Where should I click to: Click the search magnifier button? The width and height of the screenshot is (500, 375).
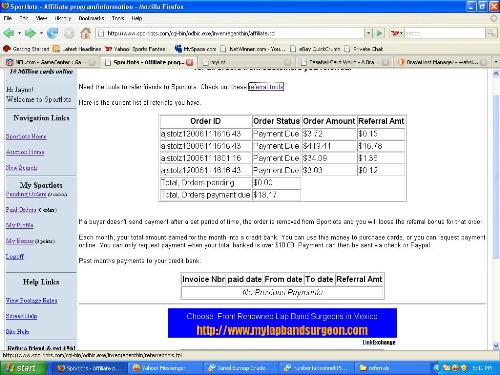tap(491, 33)
